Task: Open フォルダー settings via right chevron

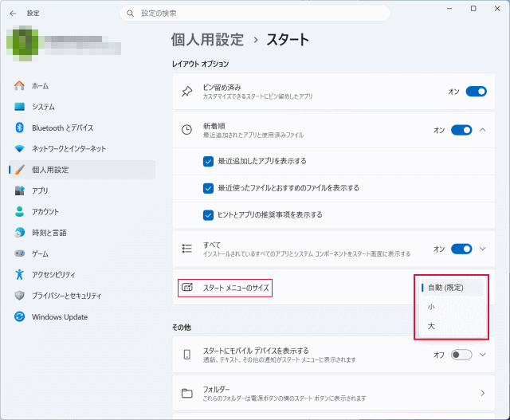Action: (483, 394)
